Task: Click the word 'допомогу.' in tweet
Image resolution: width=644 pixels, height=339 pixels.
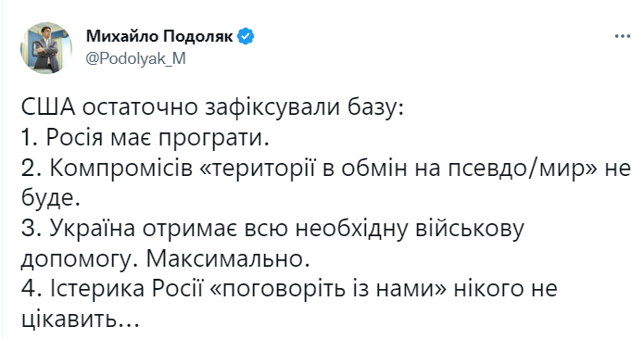Action: (x=79, y=259)
